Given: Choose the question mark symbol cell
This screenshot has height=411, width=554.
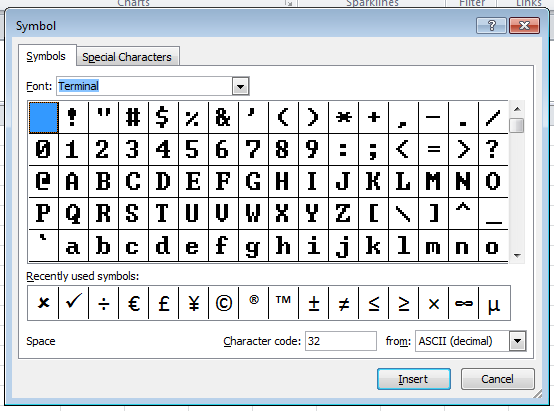Looking at the screenshot, I should [493, 149].
